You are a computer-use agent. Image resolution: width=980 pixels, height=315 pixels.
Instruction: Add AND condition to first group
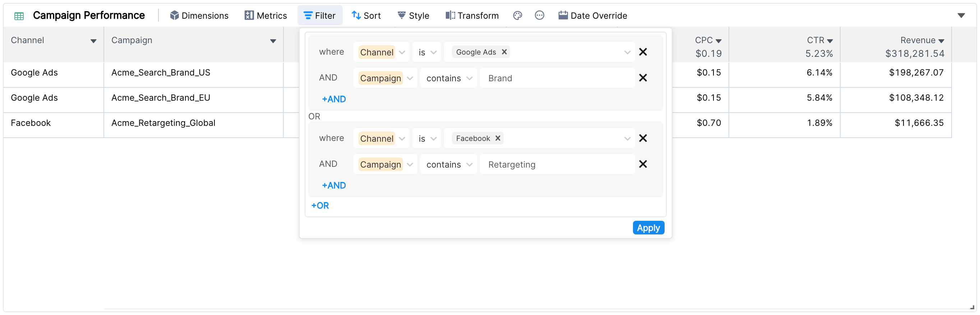click(x=334, y=99)
